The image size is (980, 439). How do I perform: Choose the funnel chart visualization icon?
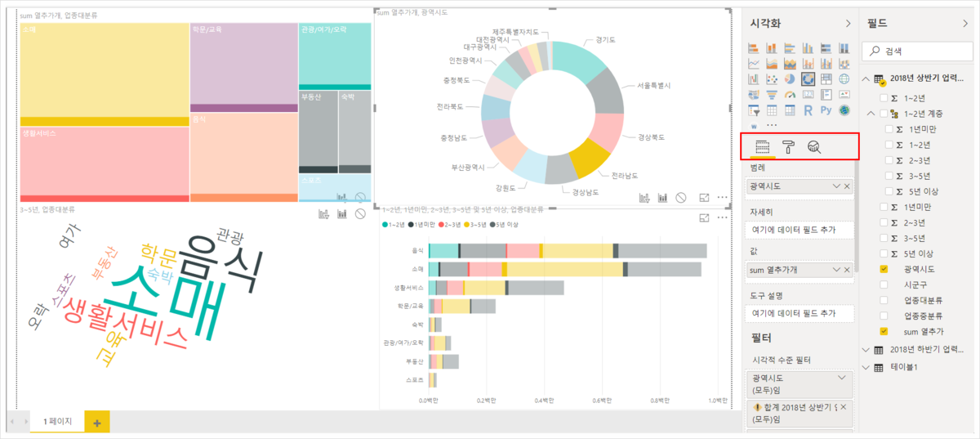(772, 94)
